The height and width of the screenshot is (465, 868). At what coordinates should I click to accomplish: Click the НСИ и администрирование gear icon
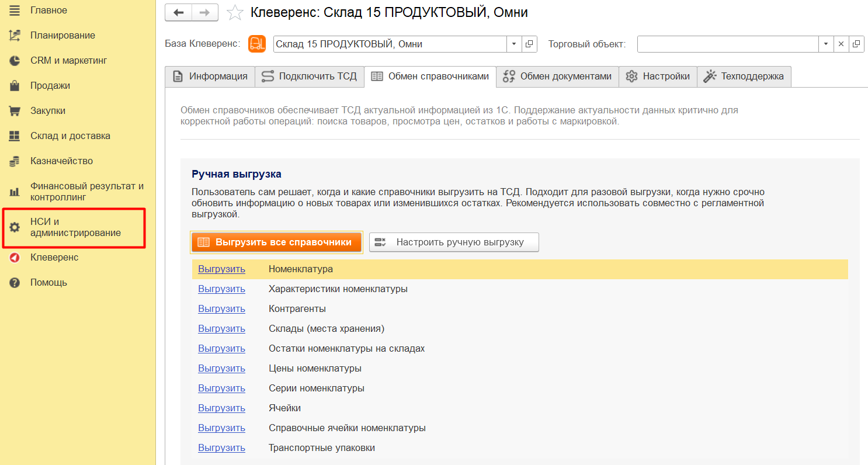coord(15,228)
